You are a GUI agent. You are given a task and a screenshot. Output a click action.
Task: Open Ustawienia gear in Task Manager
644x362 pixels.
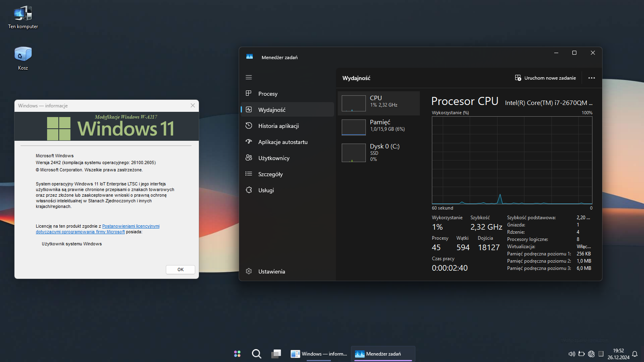[249, 271]
